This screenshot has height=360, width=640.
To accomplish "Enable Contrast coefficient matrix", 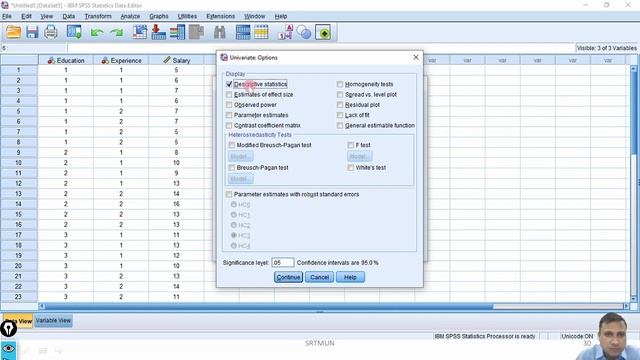I will coord(229,125).
